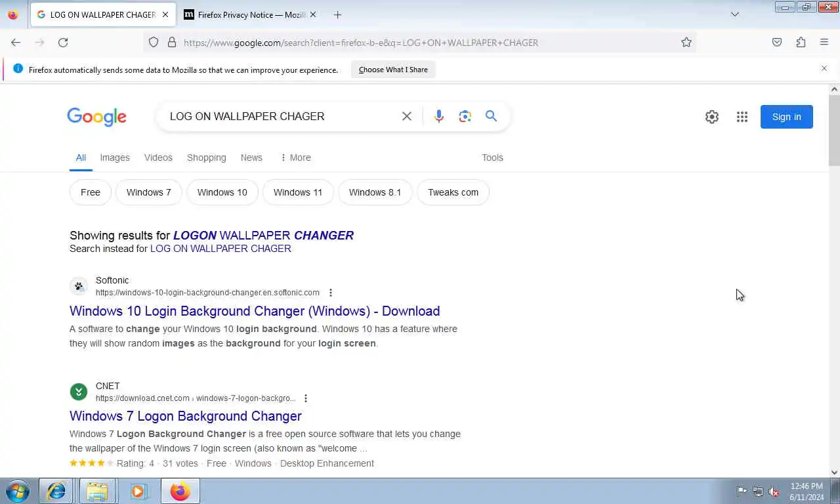Image resolution: width=840 pixels, height=504 pixels.
Task: Apply the Windows 11 filter chip
Action: pyautogui.click(x=298, y=192)
